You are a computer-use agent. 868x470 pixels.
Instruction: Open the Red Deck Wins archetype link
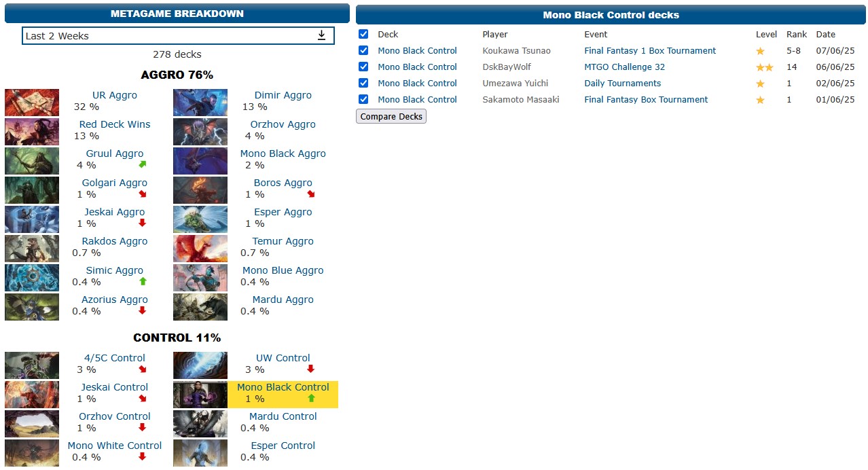[x=115, y=124]
